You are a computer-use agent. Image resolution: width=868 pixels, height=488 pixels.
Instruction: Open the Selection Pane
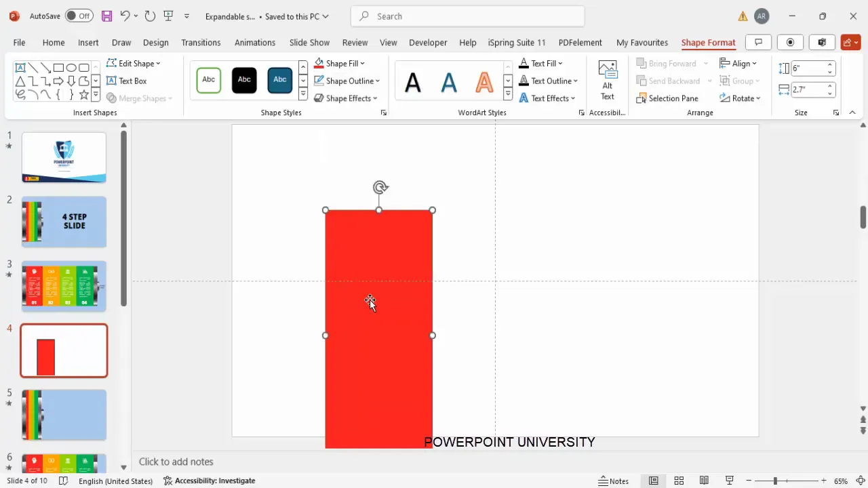667,98
